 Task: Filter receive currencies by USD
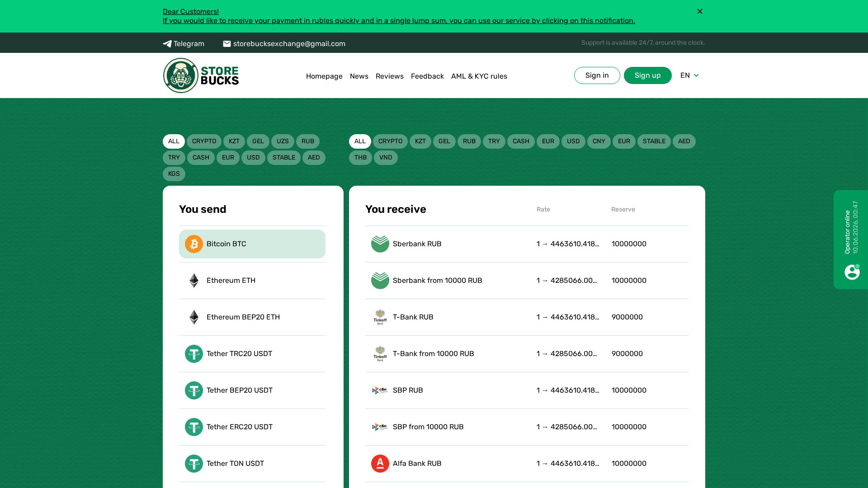pyautogui.click(x=573, y=141)
